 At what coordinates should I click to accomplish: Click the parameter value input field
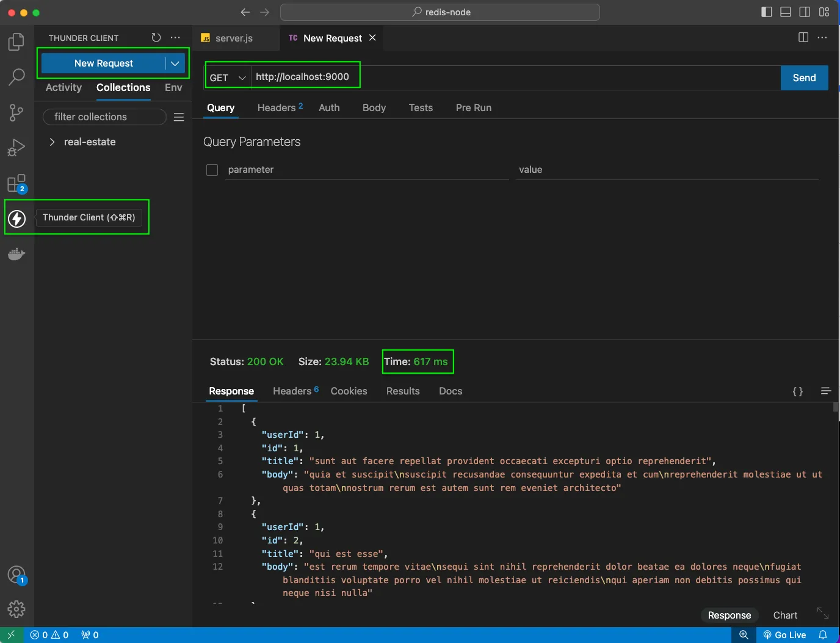[x=667, y=170]
